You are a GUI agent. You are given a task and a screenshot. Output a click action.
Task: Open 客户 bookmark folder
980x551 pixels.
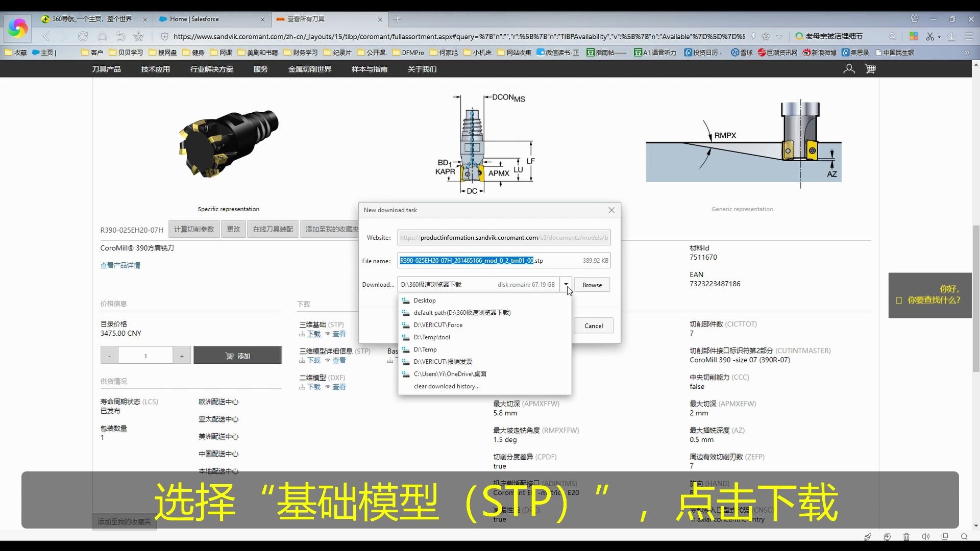(x=92, y=53)
